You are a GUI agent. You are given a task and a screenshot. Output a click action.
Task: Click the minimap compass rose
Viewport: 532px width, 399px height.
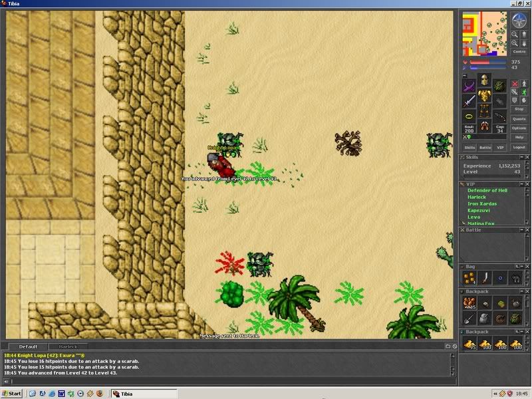pyautogui.click(x=519, y=21)
